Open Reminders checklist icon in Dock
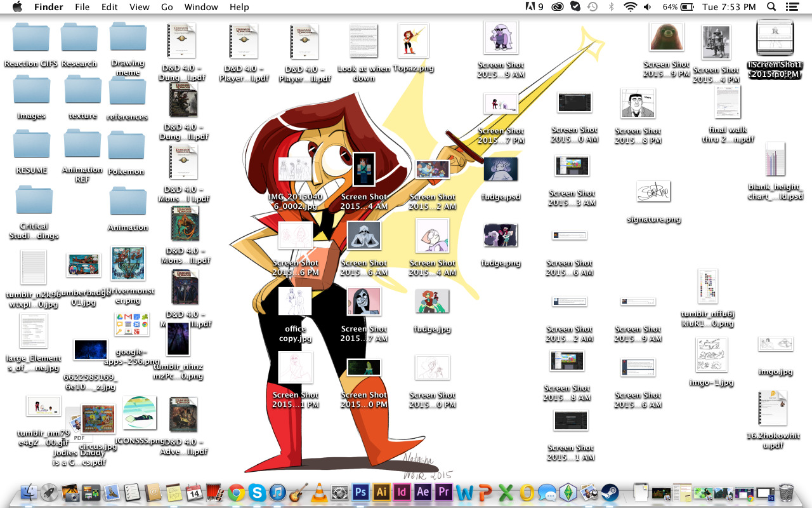Image resolution: width=812 pixels, height=508 pixels. [133, 492]
